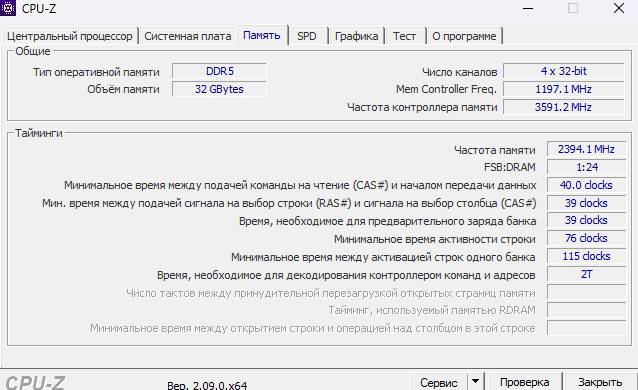
Task: Click the 76 clocks value
Action: (586, 238)
